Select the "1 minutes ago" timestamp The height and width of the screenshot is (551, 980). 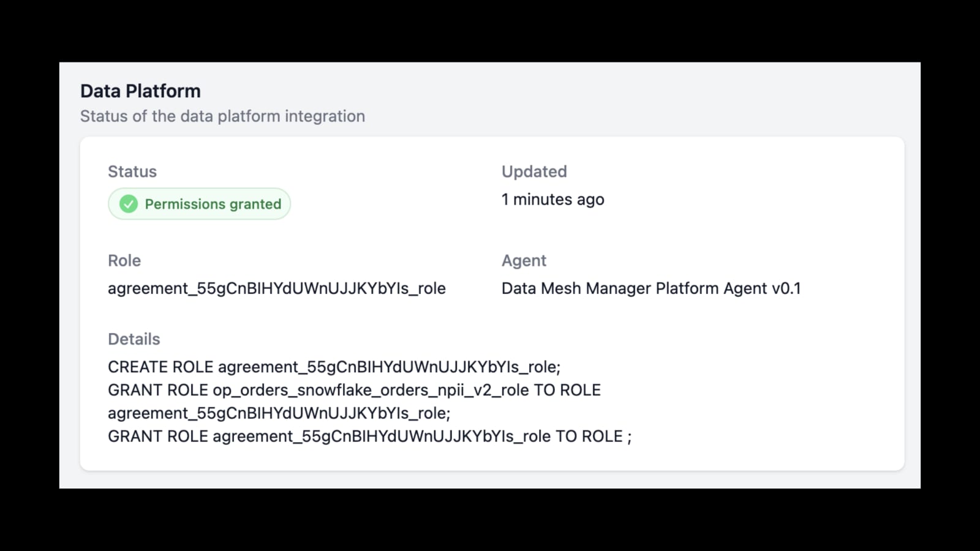(x=552, y=200)
